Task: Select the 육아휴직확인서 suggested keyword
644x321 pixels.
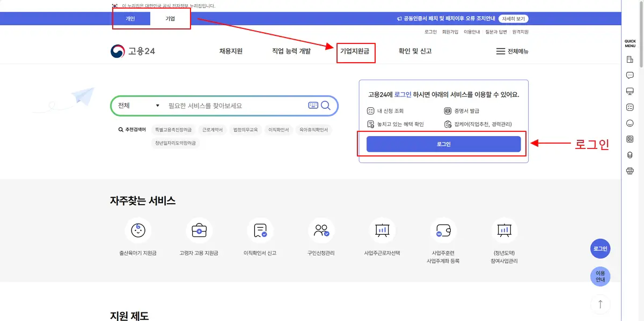Action: pos(313,130)
